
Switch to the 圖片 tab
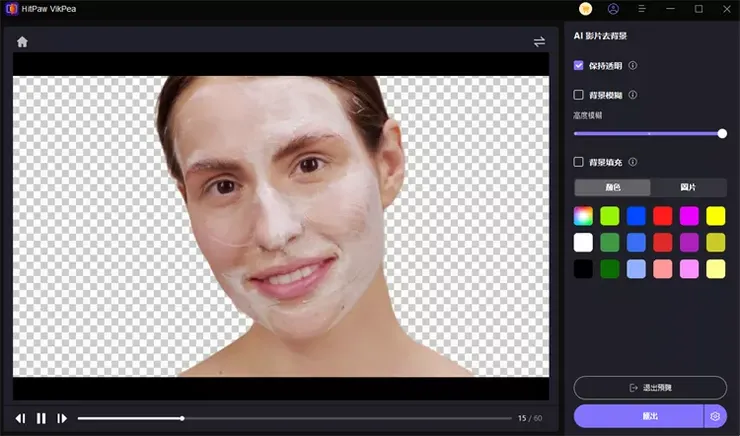pos(688,187)
